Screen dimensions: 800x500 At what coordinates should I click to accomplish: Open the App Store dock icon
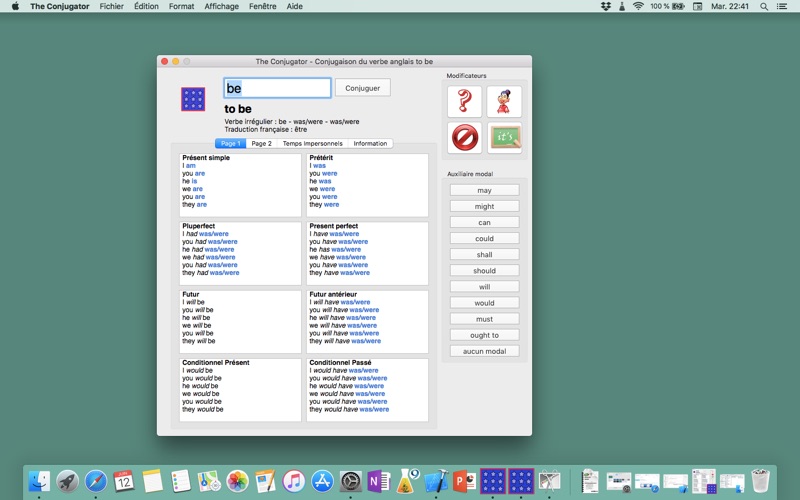[x=322, y=481]
